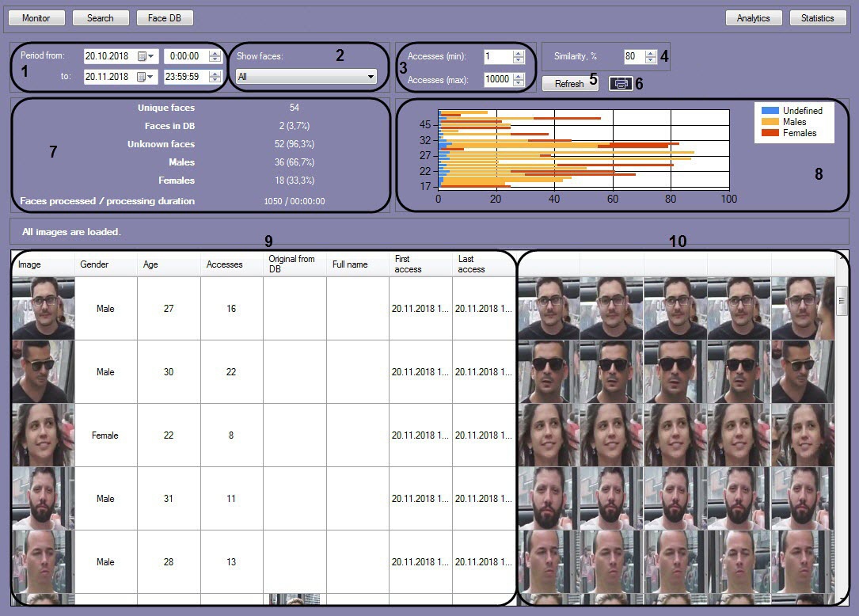Open the Analytics section

[753, 17]
